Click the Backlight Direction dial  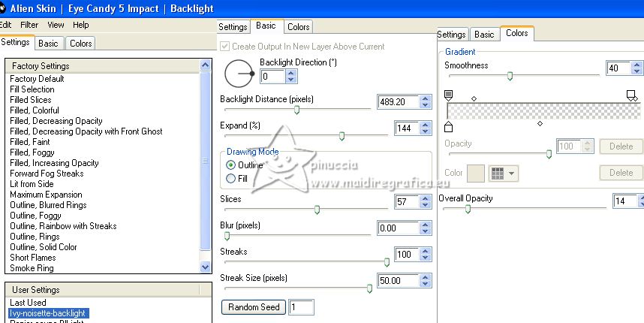tap(239, 74)
